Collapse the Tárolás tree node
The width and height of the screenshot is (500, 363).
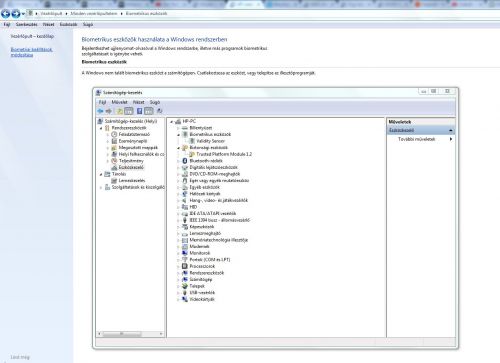(101, 174)
